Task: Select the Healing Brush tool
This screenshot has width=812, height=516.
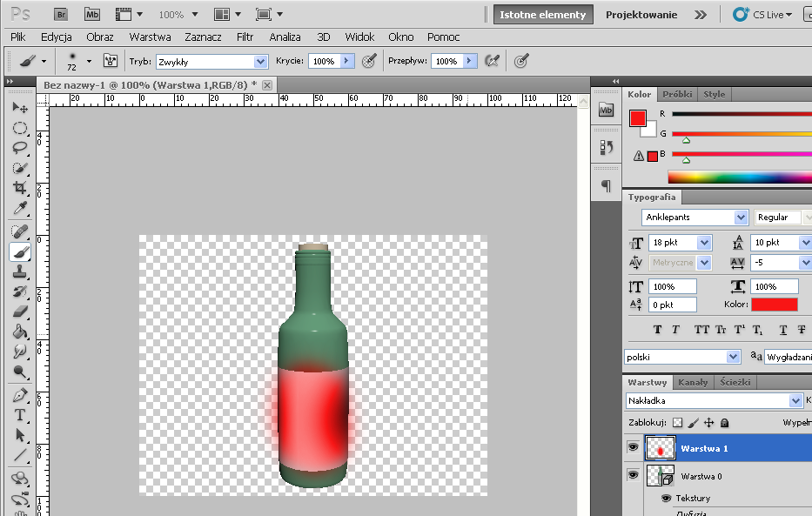Action: [x=20, y=231]
